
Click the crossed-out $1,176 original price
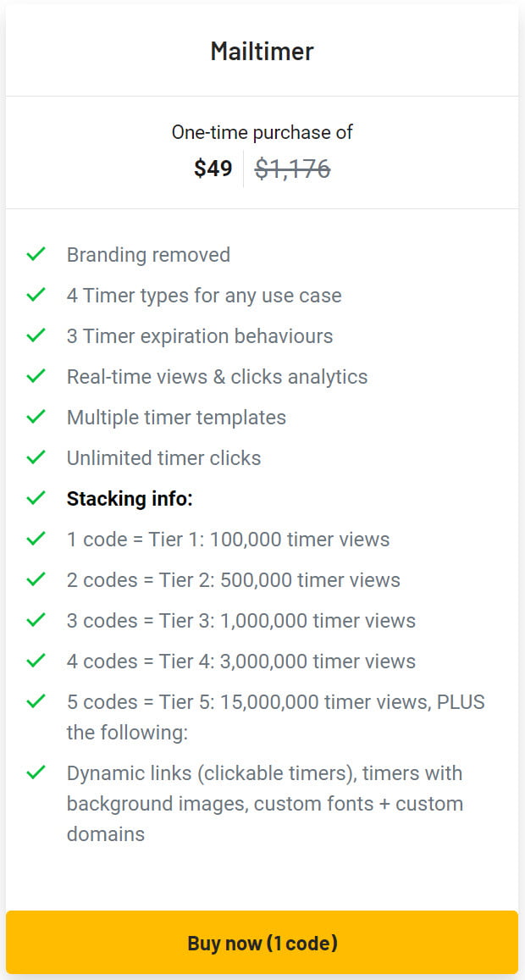pos(294,169)
